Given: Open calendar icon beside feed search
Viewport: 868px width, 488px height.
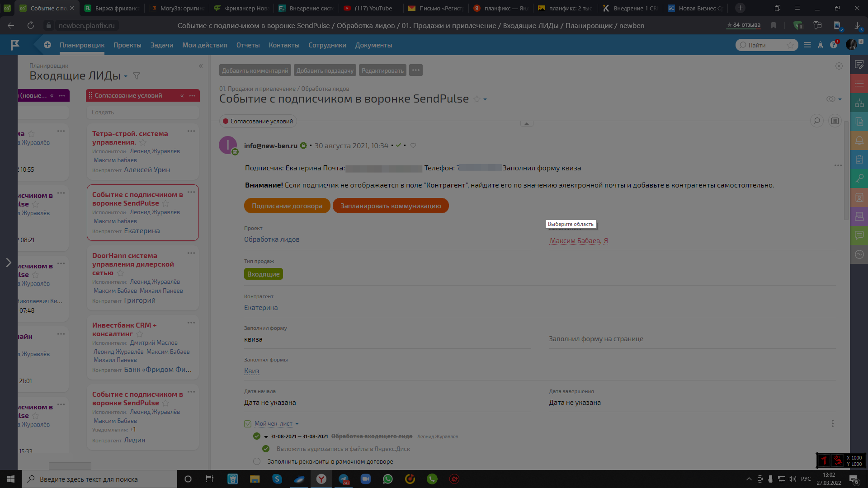Looking at the screenshot, I should coord(835,121).
